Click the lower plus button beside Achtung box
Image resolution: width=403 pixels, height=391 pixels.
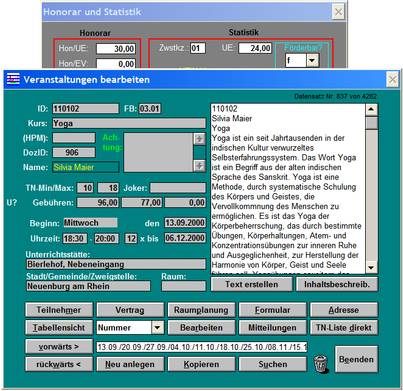pyautogui.click(x=199, y=165)
